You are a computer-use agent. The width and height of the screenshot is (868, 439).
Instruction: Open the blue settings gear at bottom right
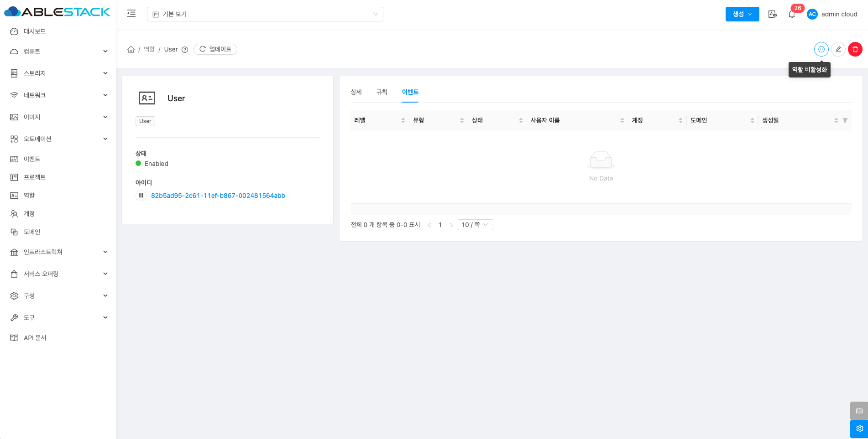click(x=859, y=429)
